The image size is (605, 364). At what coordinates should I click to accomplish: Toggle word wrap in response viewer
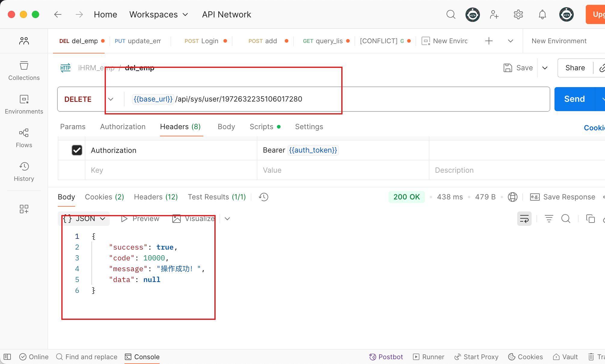pos(524,219)
